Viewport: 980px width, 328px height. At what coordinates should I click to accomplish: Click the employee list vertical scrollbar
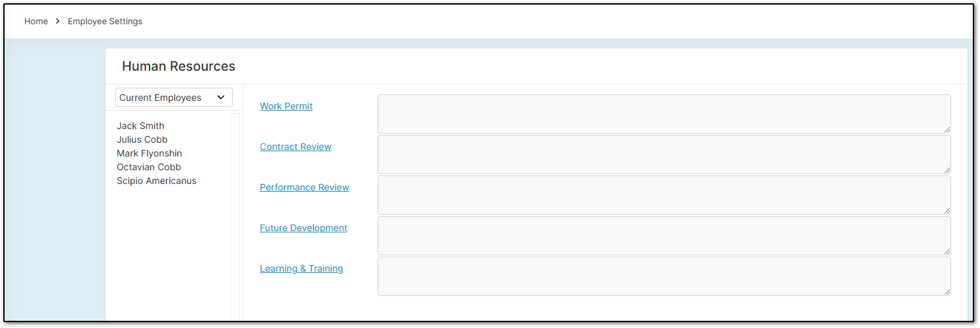point(235,217)
